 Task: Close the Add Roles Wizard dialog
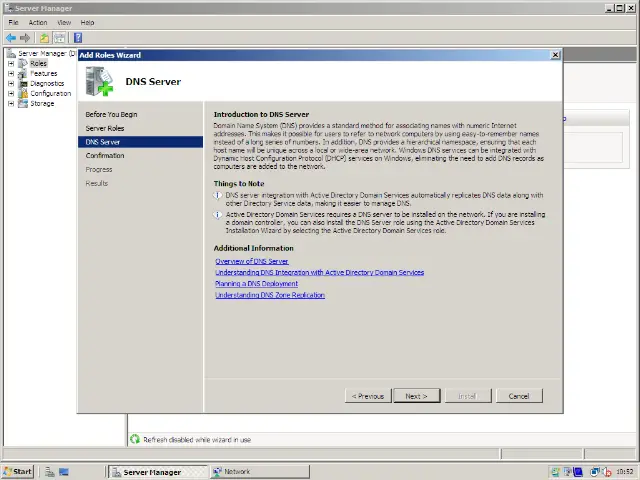coord(555,55)
